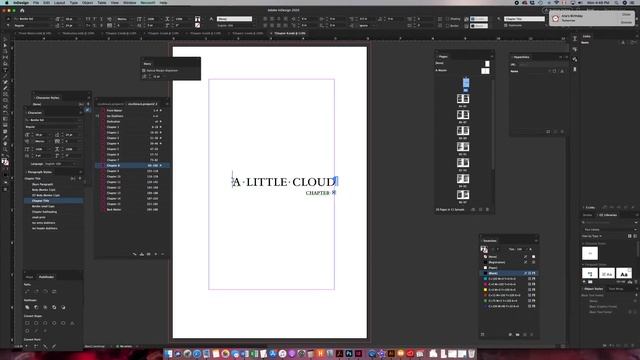The image size is (640, 360).
Task: Select active Chapter 8 document tab
Action: 290,33
